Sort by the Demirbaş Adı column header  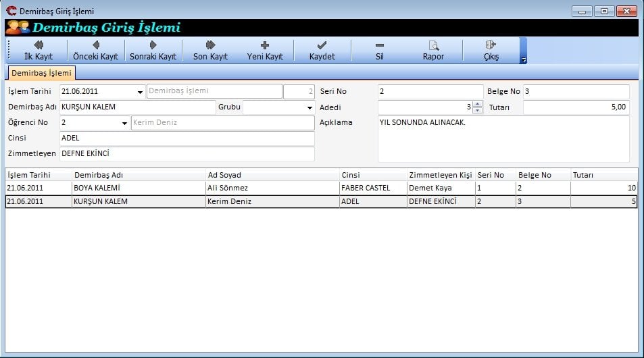coord(138,175)
